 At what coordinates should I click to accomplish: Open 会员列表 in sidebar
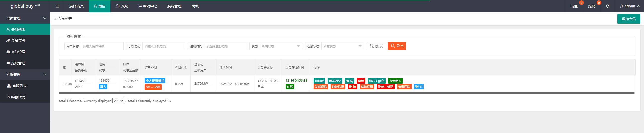coord(25,29)
